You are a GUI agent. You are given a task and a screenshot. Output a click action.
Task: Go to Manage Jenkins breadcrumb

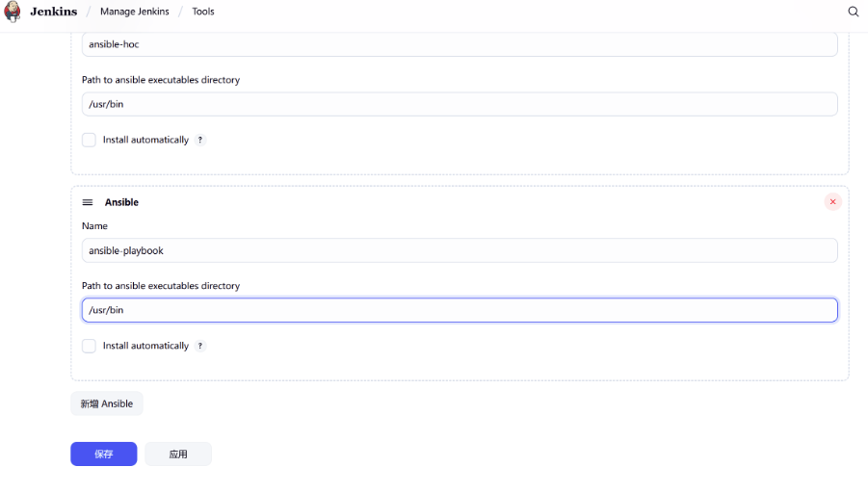[135, 12]
